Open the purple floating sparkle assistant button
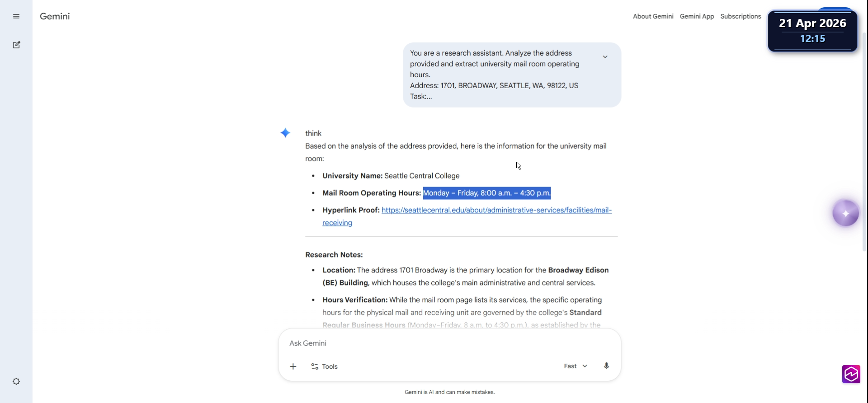Viewport: 868px width, 403px height. 845,213
